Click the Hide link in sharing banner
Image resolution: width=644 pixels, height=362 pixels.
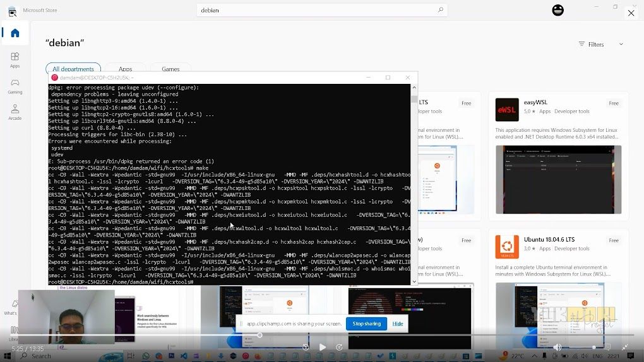point(398,324)
